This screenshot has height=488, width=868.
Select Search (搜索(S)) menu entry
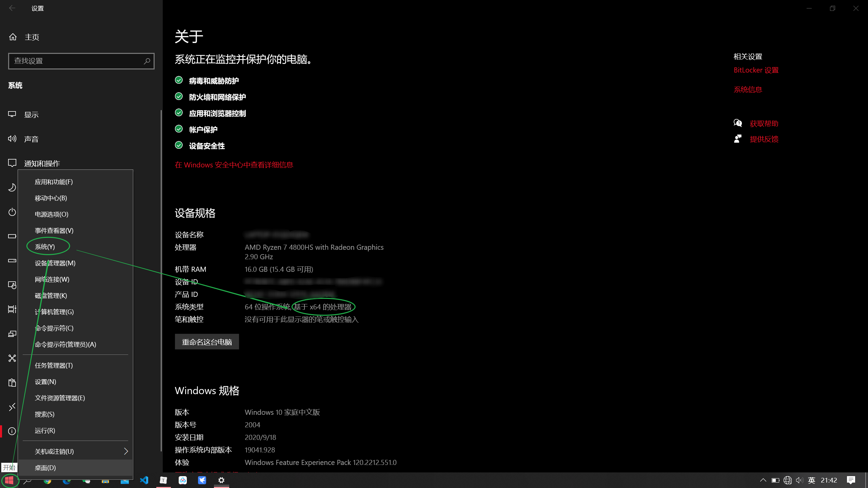[75, 414]
